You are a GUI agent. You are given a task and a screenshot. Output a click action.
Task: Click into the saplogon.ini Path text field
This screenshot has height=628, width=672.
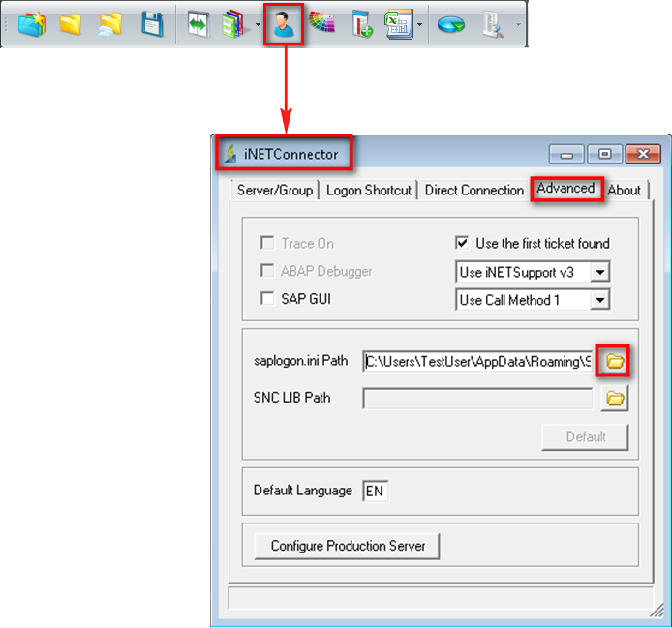(476, 361)
